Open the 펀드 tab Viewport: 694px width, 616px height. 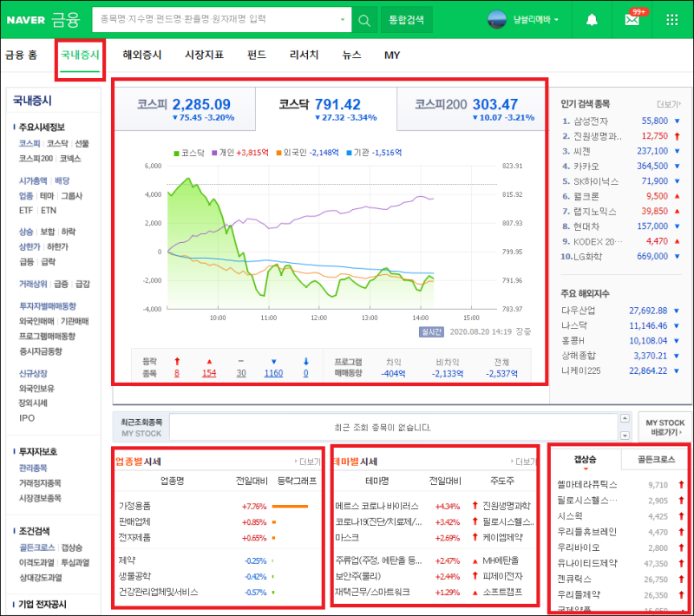click(x=257, y=55)
